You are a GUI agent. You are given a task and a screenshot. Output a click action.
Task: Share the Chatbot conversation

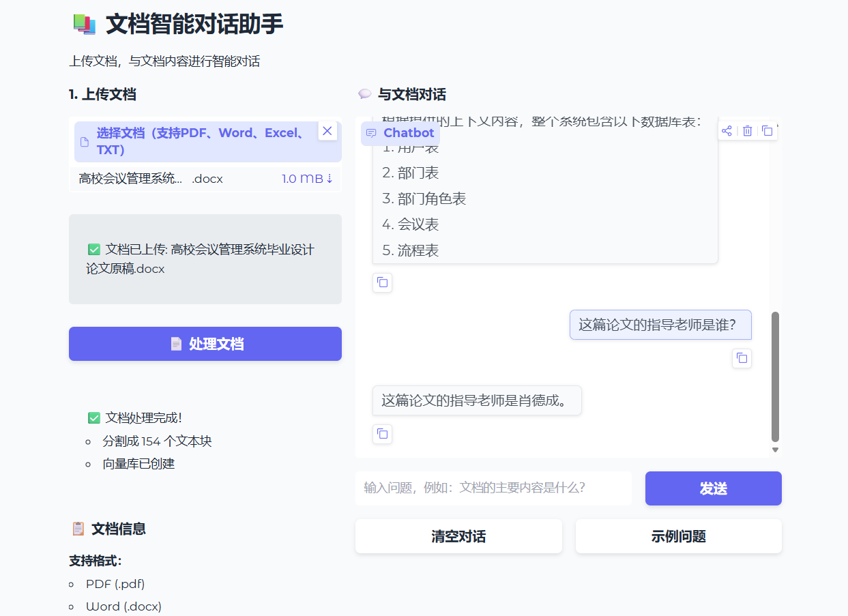tap(727, 130)
